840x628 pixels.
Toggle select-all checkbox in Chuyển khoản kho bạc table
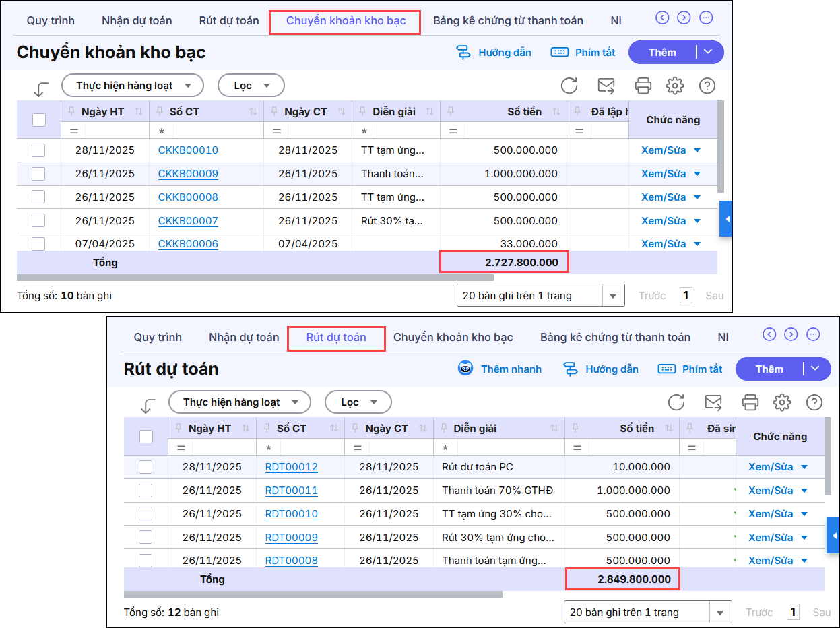point(39,120)
